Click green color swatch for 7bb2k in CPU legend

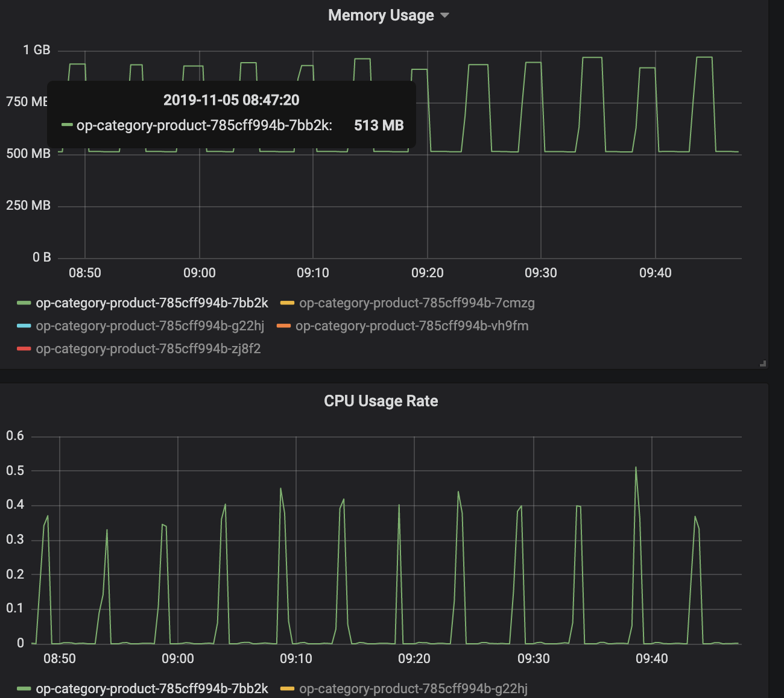pos(24,689)
